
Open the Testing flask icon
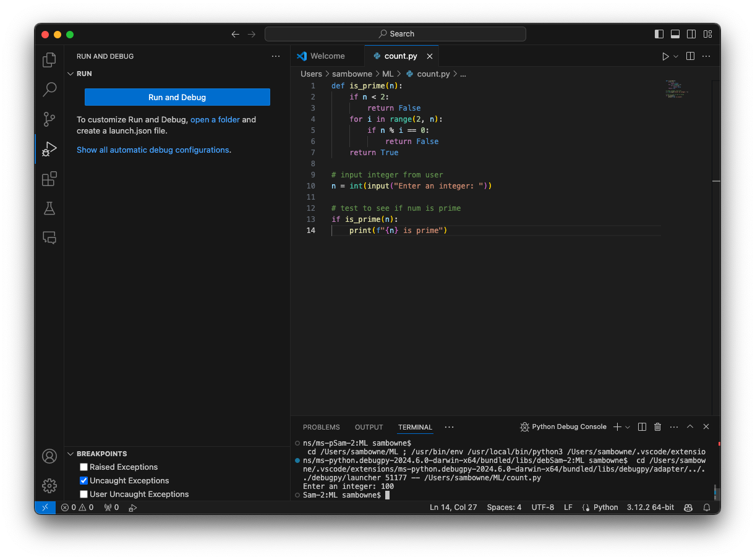pyautogui.click(x=49, y=208)
